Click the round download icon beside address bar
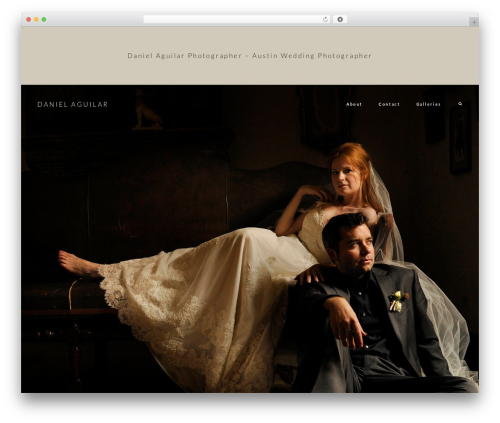The height and width of the screenshot is (423, 500). pyautogui.click(x=340, y=20)
